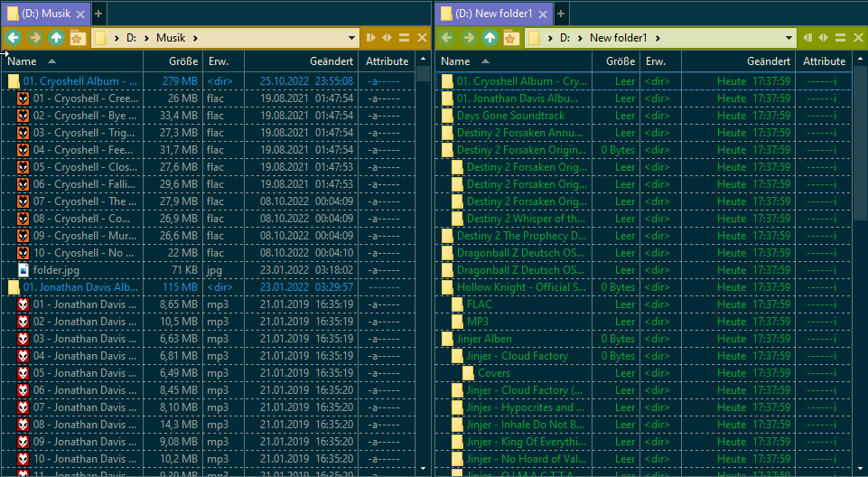
Task: Click the mp3 icon of 05 - Jonathan Davis
Action: (23, 373)
